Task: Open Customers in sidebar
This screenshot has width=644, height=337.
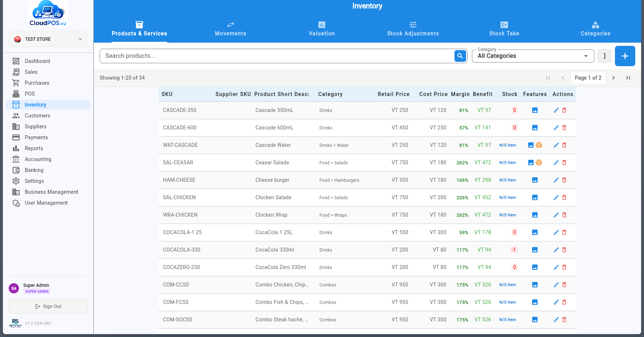Action: click(48, 116)
